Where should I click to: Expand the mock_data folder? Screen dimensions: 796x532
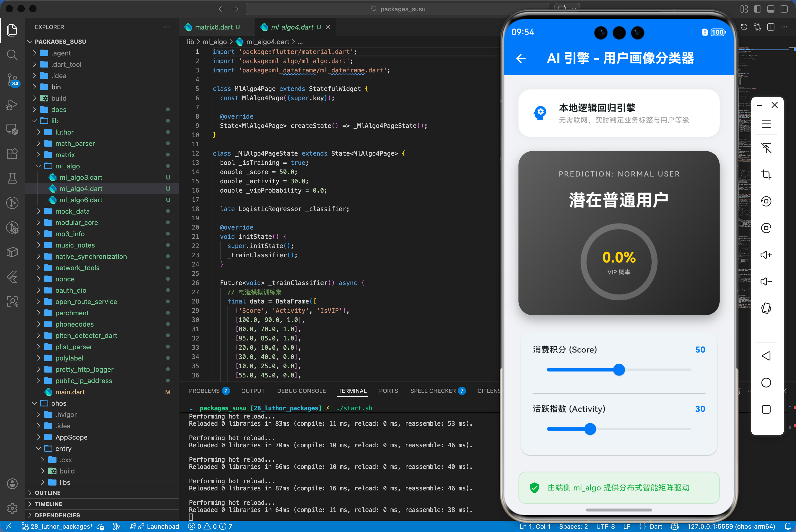coord(38,211)
